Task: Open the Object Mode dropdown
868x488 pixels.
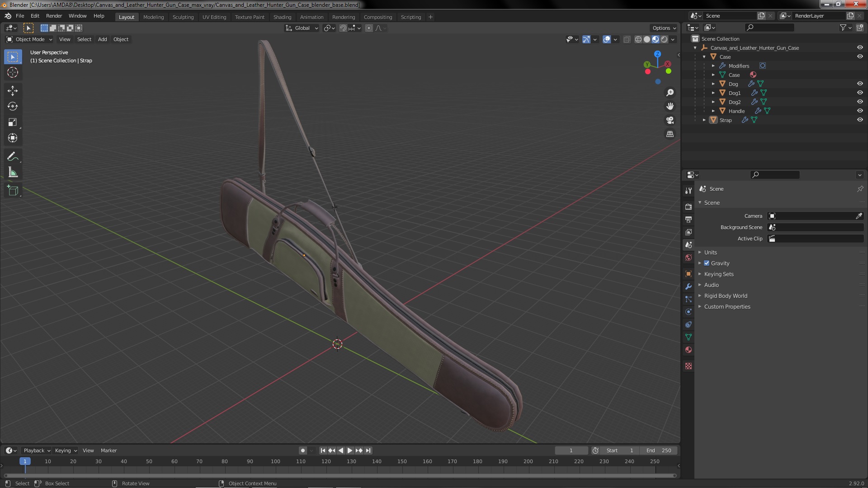Action: 30,39
